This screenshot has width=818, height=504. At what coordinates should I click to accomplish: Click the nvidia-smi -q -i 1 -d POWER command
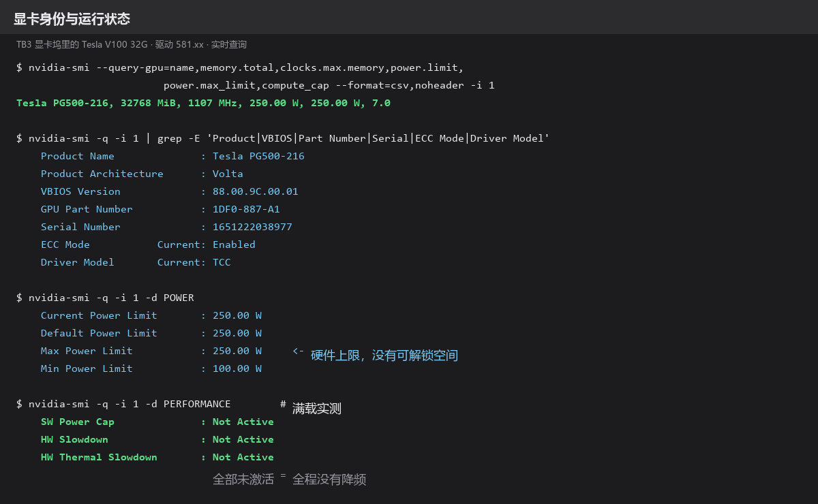coord(105,298)
